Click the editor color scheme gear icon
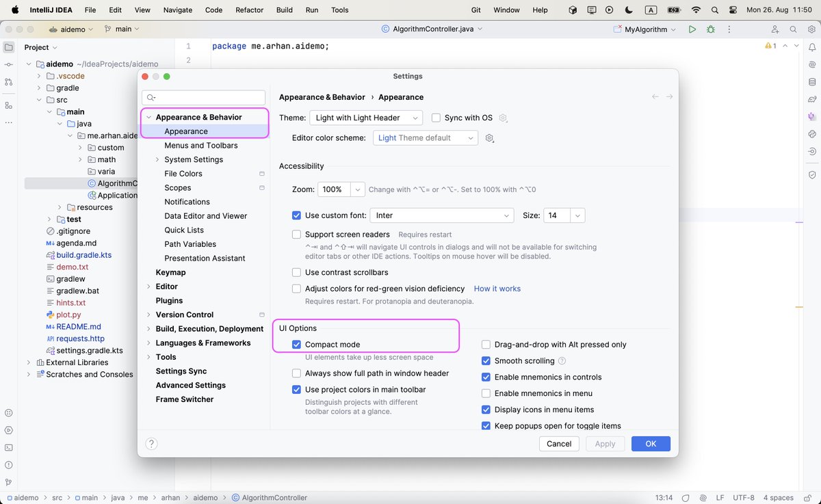This screenshot has width=821, height=504. click(x=489, y=138)
